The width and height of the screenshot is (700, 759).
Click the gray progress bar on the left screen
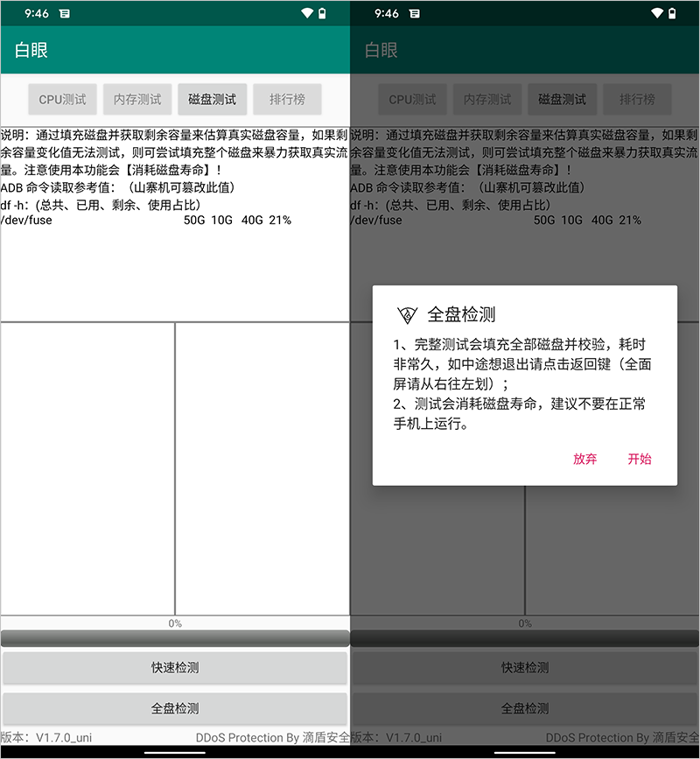click(175, 638)
